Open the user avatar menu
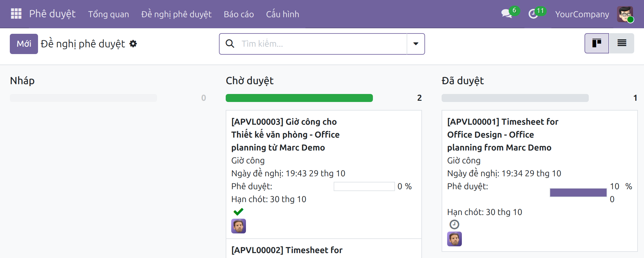 [625, 14]
